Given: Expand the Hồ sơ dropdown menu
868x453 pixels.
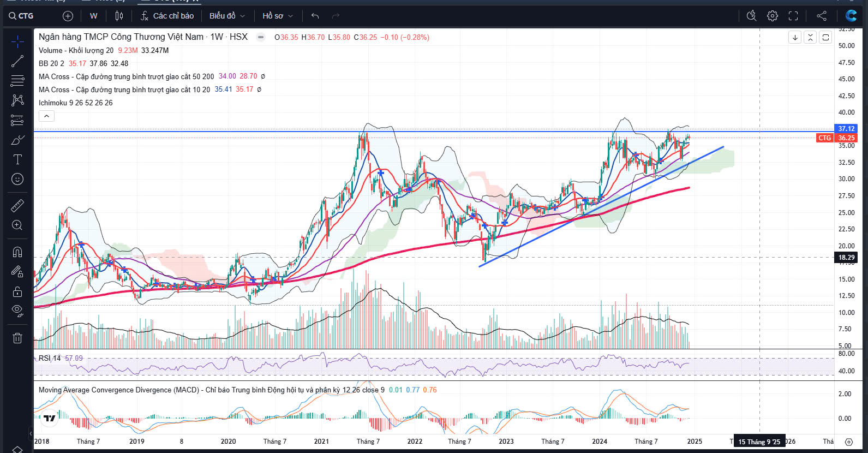Looking at the screenshot, I should [278, 16].
